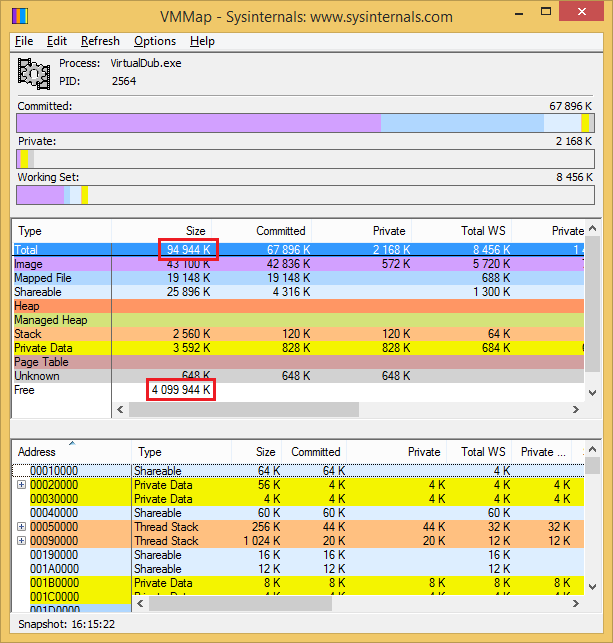Viewport: 613px width, 643px height.
Task: Click the VMMap title bar app icon
Action: pos(19,16)
